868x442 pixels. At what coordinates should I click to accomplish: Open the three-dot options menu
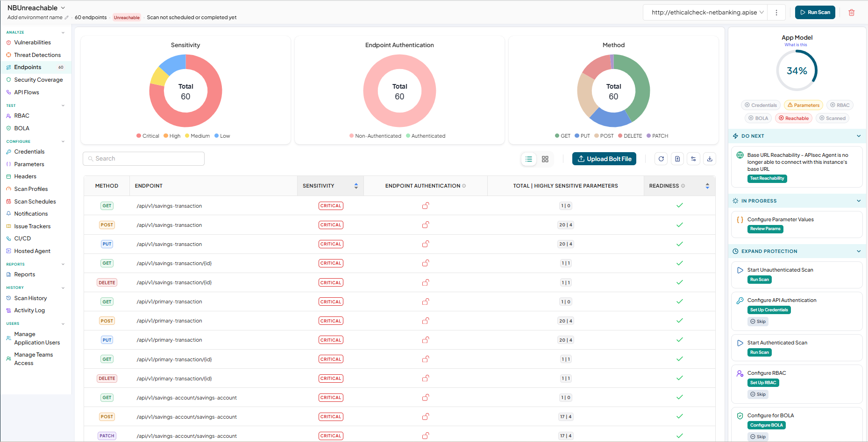[776, 13]
